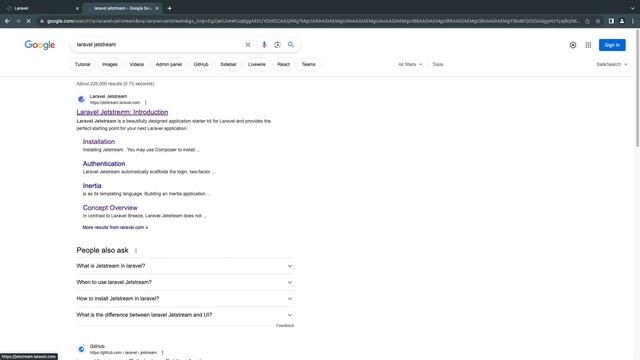Image resolution: width=640 pixels, height=360 pixels.
Task: Expand difference between Jetstream and UI question
Action: 184,315
